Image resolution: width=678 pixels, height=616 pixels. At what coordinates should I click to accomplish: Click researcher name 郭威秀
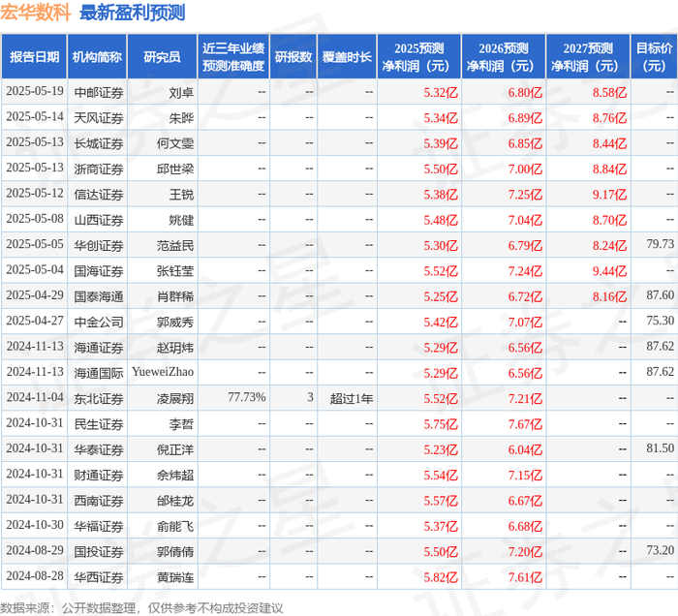175,322
